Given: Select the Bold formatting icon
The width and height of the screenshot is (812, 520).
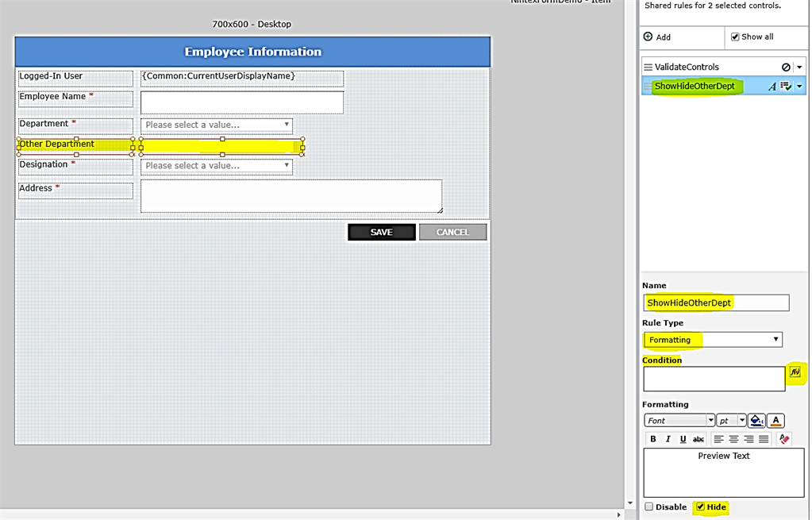Looking at the screenshot, I should tap(653, 439).
